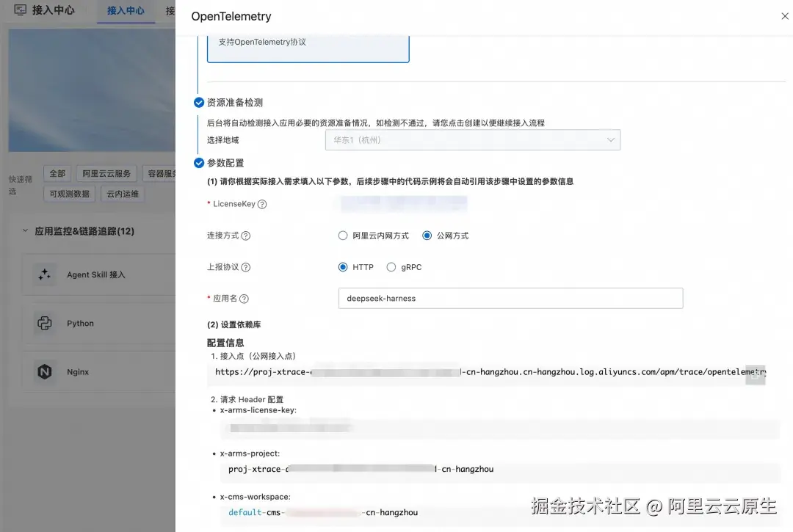
Task: Open the 连接方式 help icon
Action: (246, 236)
